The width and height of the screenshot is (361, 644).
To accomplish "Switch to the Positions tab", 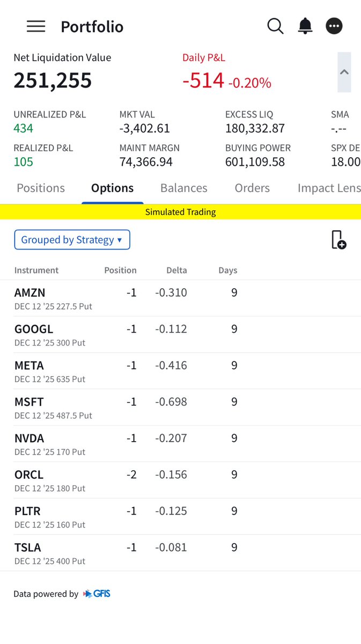I will [41, 188].
